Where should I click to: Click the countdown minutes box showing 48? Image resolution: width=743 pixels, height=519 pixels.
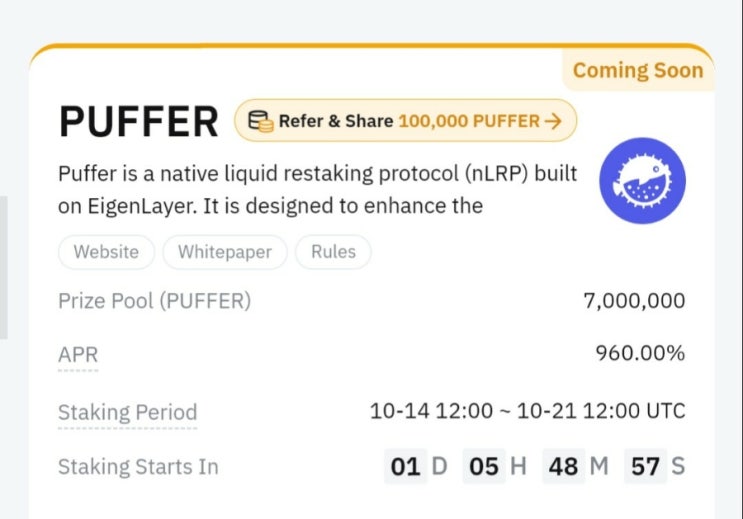point(562,467)
